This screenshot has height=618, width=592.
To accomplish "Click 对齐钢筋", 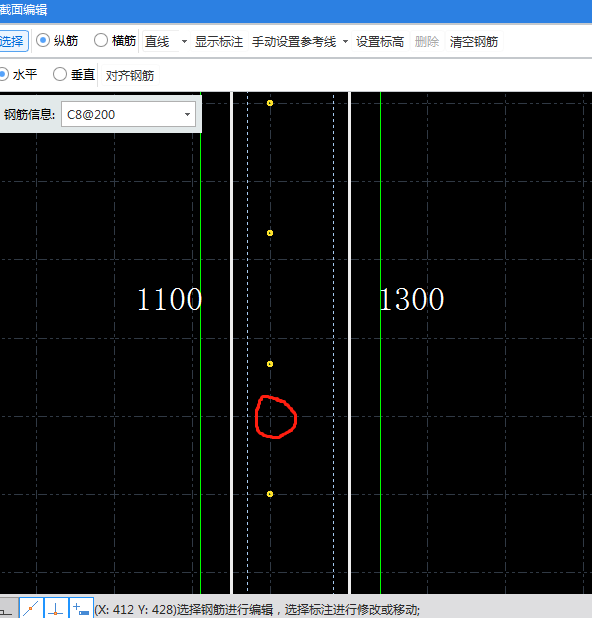I will pos(130,75).
